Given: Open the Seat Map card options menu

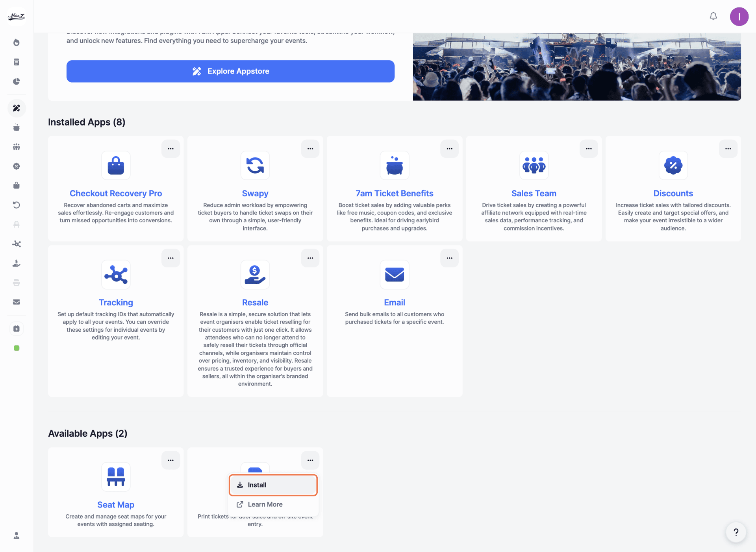Looking at the screenshot, I should [x=170, y=460].
